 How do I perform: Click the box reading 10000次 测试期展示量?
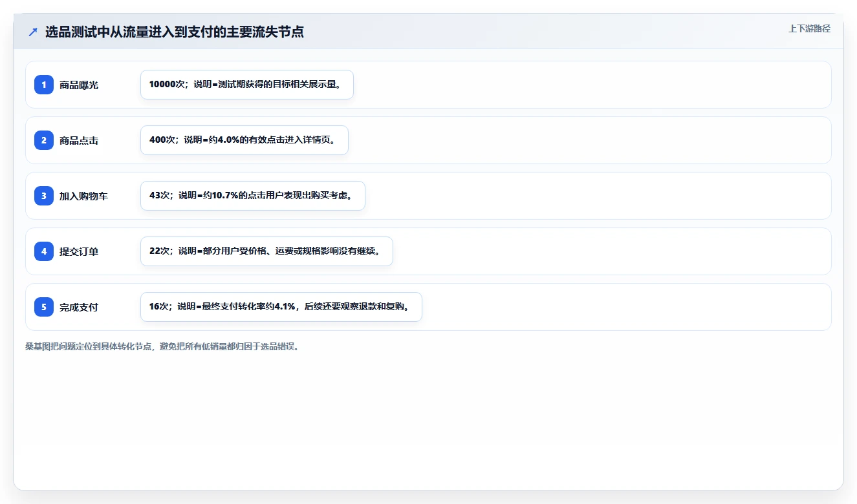point(247,85)
